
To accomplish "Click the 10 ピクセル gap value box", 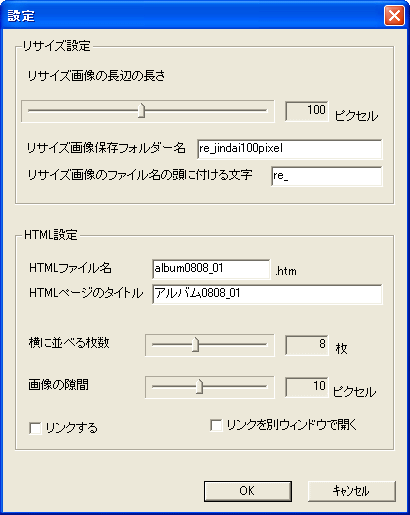I will [x=307, y=387].
